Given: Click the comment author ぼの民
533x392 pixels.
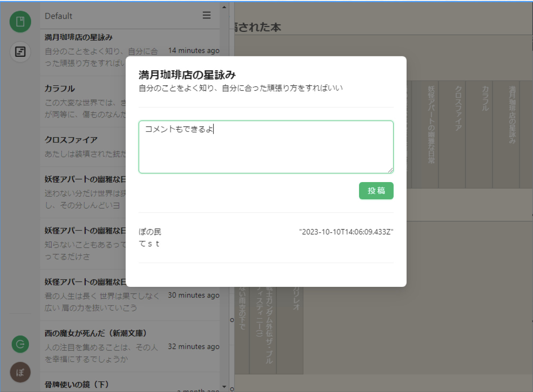Looking at the screenshot, I should coord(150,232).
